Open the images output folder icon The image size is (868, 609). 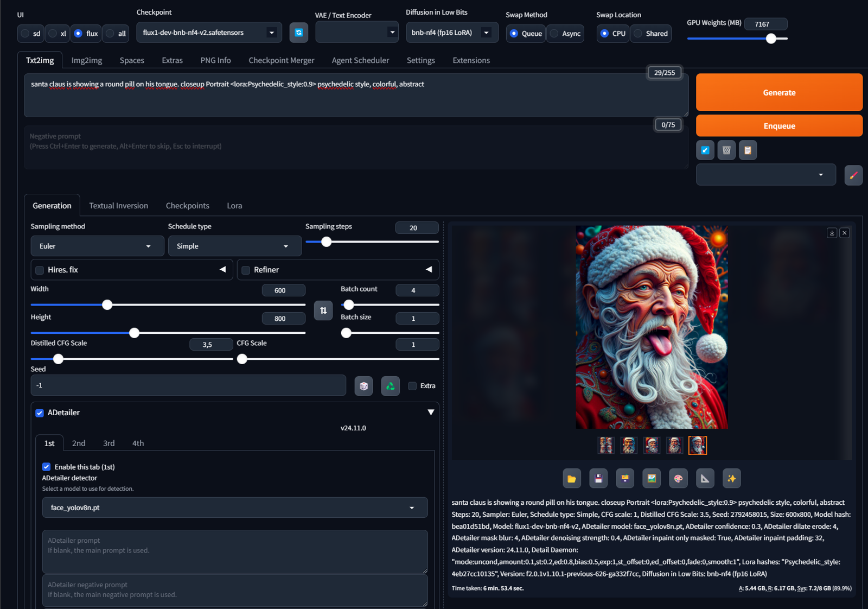point(572,478)
